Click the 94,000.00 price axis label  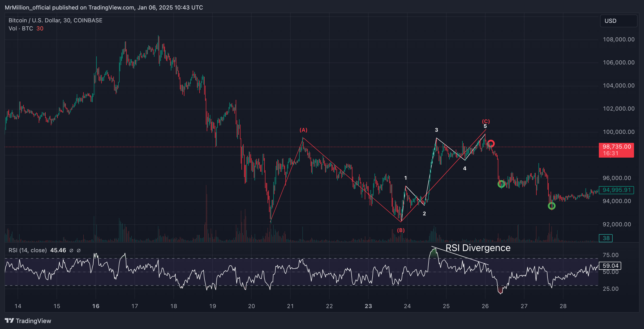[x=617, y=201]
